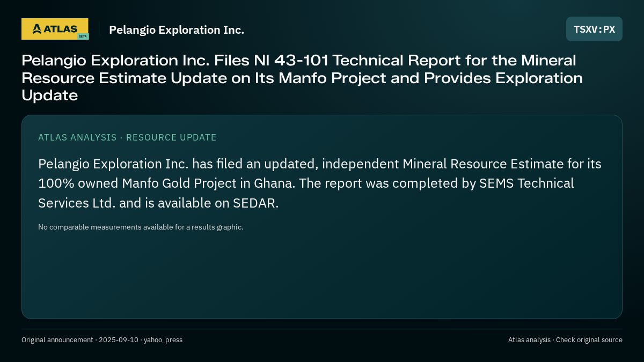Screen dimensions: 644x362
Task: Click the small BETA tag on logo
Action: [83, 36]
